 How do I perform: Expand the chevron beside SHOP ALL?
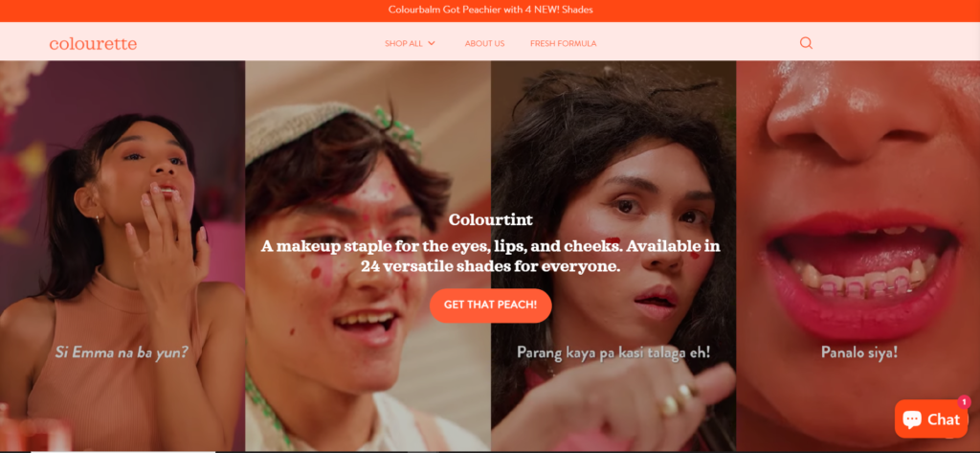432,43
